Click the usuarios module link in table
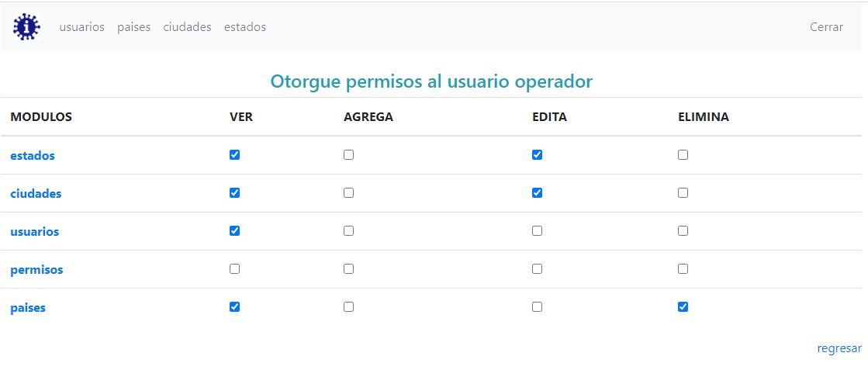This screenshot has height=370, width=868. point(34,232)
